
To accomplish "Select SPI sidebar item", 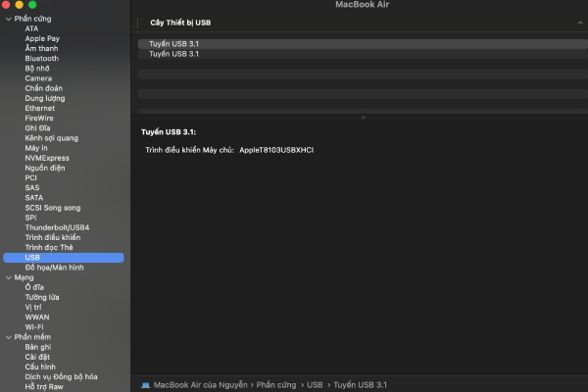I will pos(30,218).
